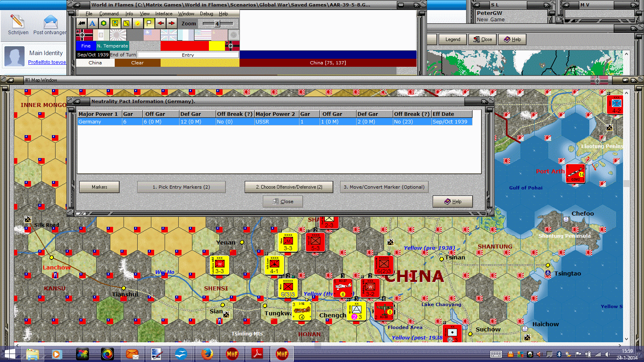644x362 pixels.
Task: Click the sun weather toolbar icon
Action: 138,23
